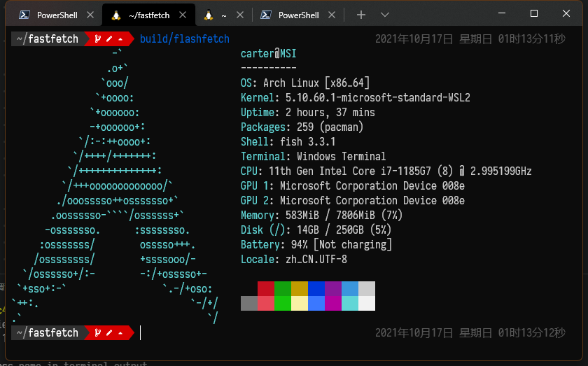Click the Kernel 5.10.60.1-microsoft-standard-WSL2 line
Screen dimensions: 588x366
(x=356, y=97)
